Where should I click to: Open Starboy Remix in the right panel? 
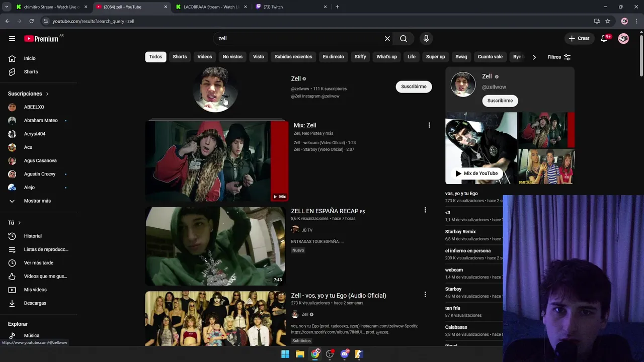point(460,232)
